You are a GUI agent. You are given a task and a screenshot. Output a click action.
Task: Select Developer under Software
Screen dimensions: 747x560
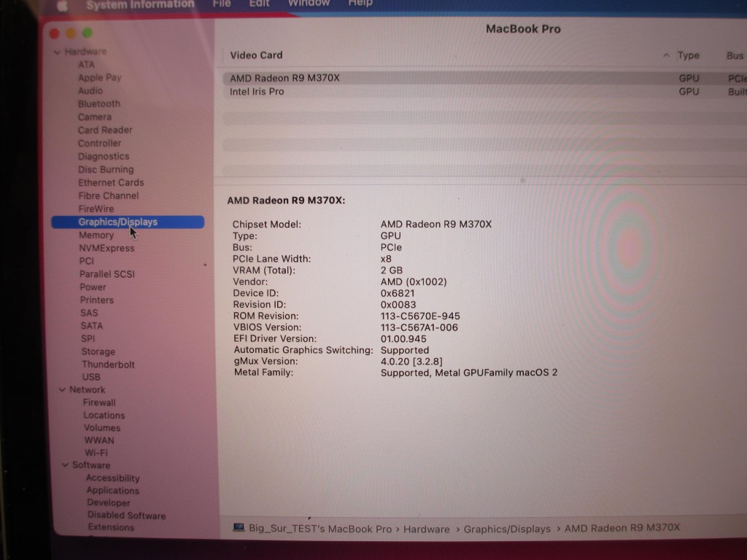(x=109, y=503)
